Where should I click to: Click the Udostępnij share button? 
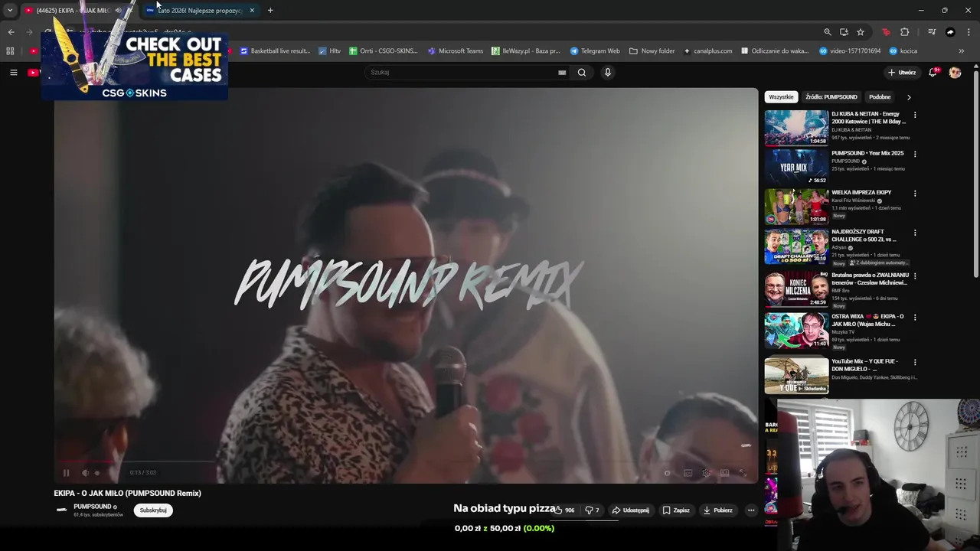[630, 510]
